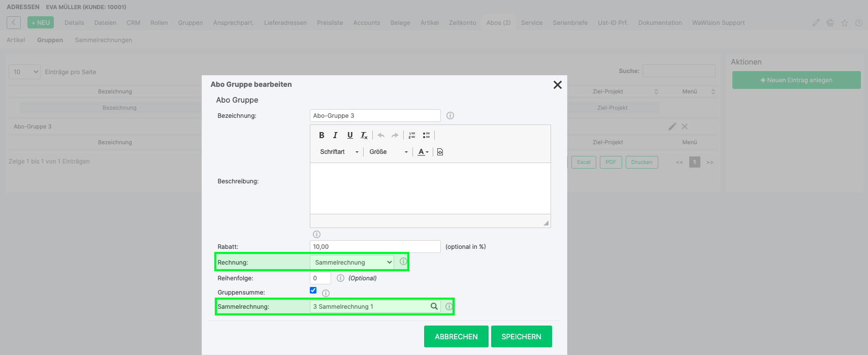Expand the Schriftart font dropdown
Viewport: 868px width, 355px height.
click(x=339, y=152)
